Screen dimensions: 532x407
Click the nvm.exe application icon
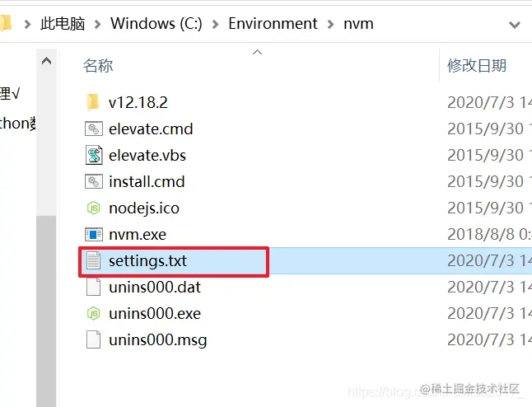(93, 234)
